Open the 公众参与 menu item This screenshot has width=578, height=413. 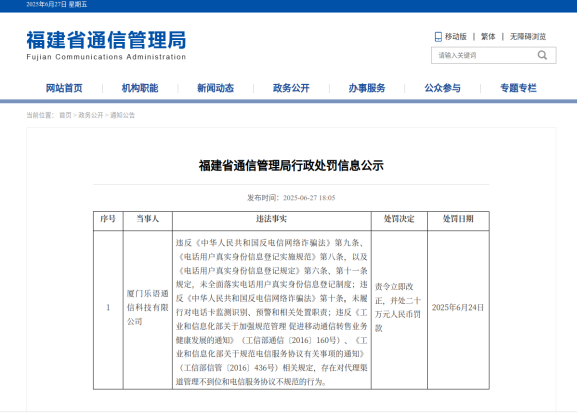tap(442, 88)
